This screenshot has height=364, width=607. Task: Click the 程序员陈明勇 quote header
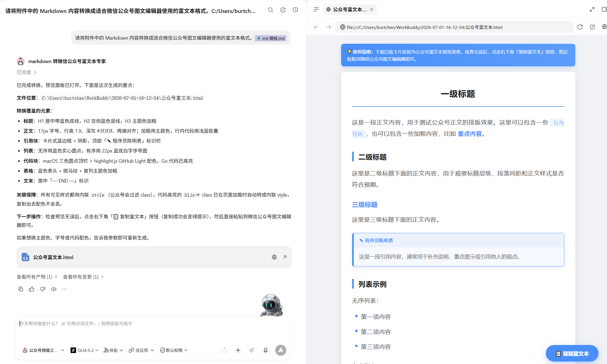(379, 240)
